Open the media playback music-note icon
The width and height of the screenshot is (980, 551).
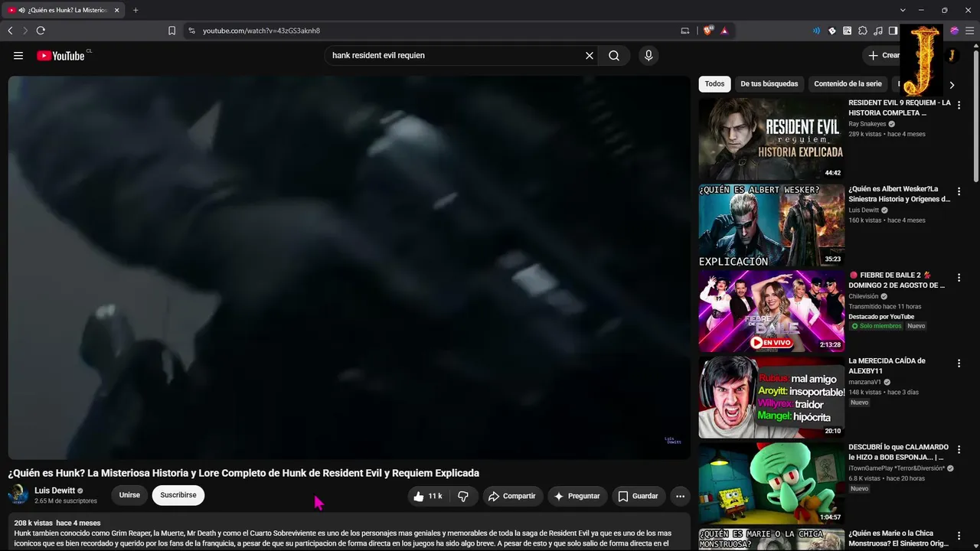[878, 31]
